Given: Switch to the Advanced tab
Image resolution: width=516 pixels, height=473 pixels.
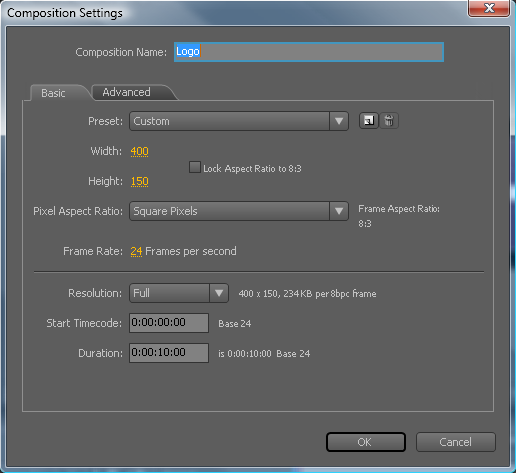Looking at the screenshot, I should (126, 92).
